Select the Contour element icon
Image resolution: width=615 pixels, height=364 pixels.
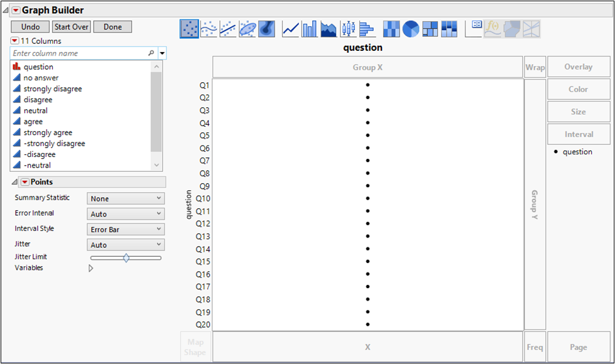pyautogui.click(x=266, y=29)
